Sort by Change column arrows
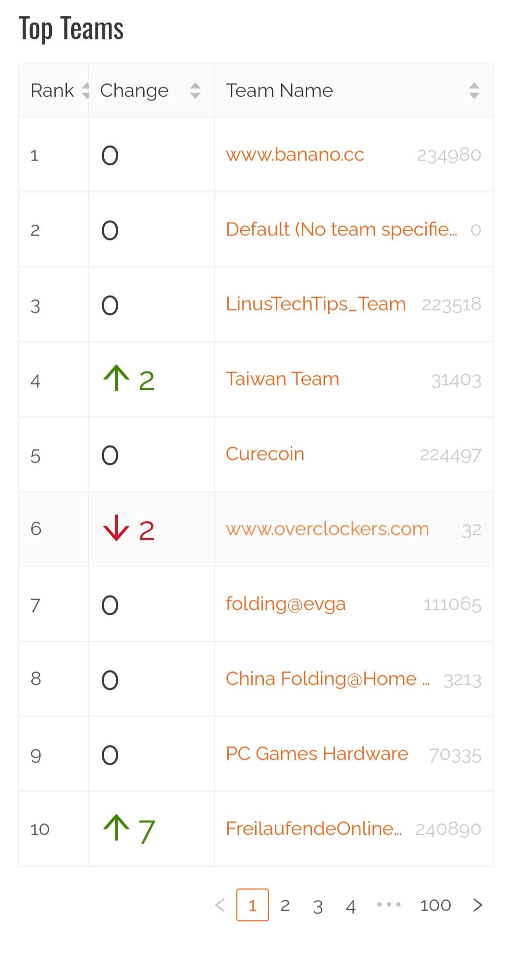The image size is (519, 980). pos(195,90)
